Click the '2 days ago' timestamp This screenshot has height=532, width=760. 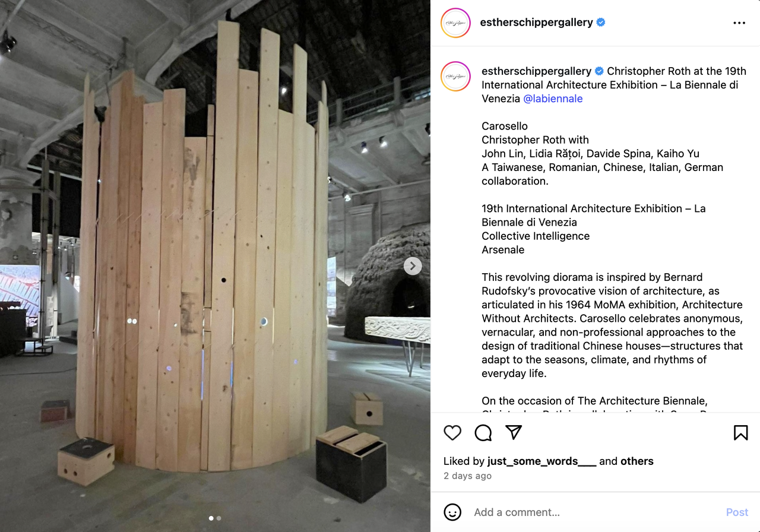[467, 476]
